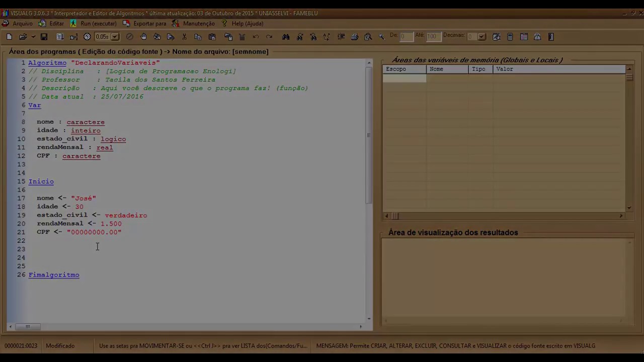Click the timer clock icon
644x362 pixels.
(87, 37)
